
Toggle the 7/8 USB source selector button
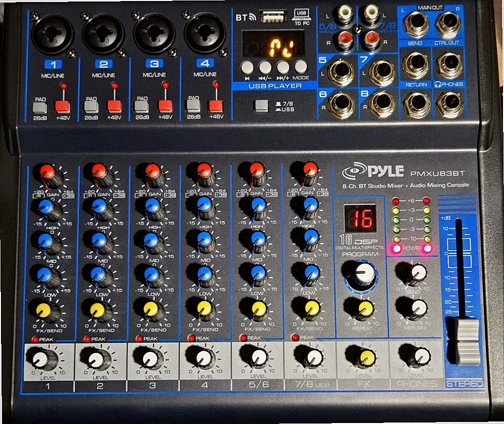pos(262,105)
